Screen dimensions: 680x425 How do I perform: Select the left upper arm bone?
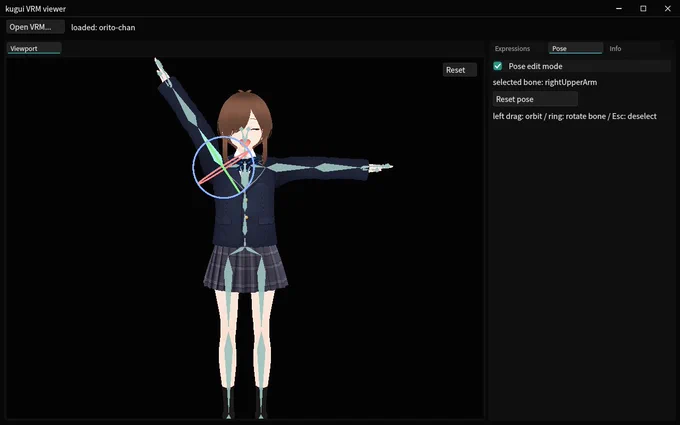pyautogui.click(x=290, y=167)
